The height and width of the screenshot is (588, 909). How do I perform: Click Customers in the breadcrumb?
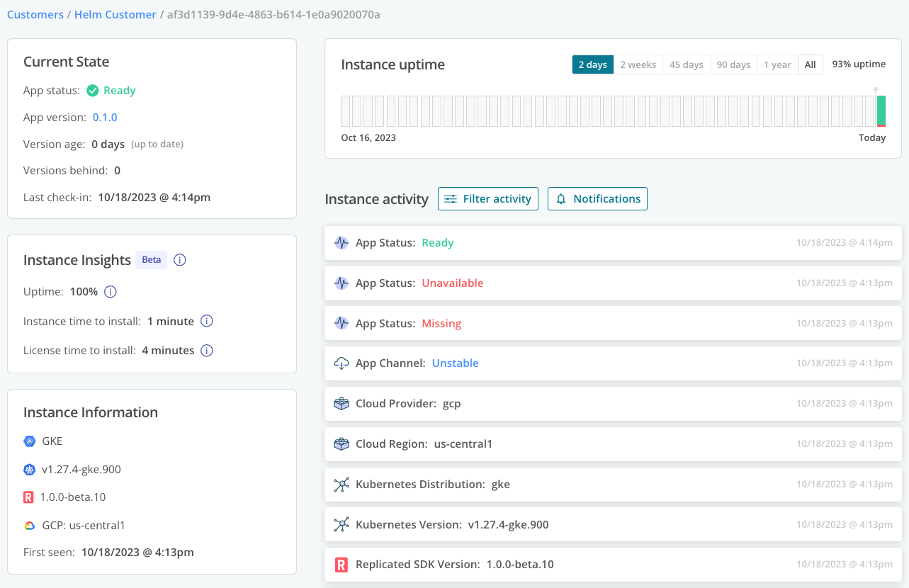tap(35, 14)
